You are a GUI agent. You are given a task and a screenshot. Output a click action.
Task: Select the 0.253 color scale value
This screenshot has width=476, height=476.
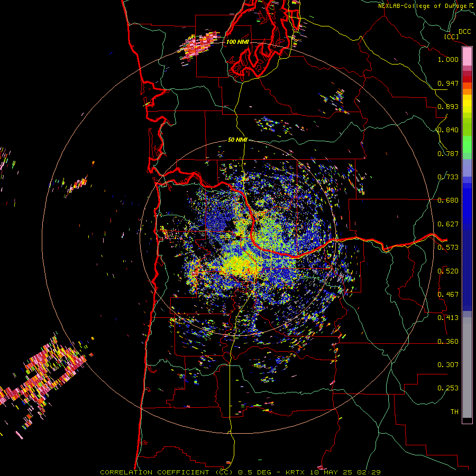(448, 388)
